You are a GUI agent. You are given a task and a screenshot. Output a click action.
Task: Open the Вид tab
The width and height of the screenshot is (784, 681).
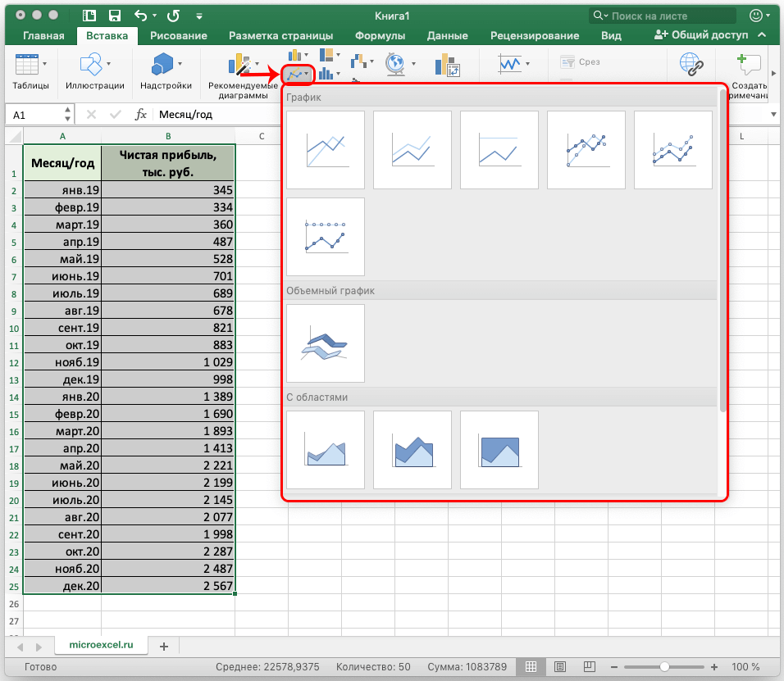coord(611,35)
